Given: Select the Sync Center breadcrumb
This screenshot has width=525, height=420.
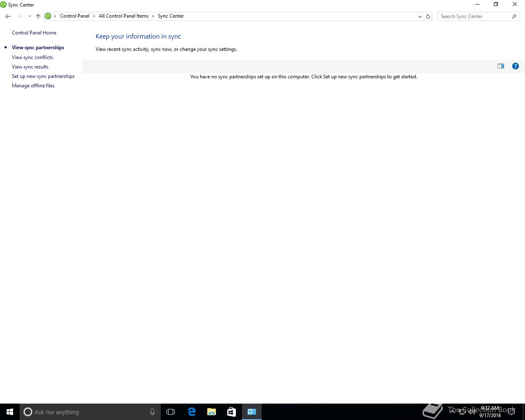Looking at the screenshot, I should pos(171,16).
